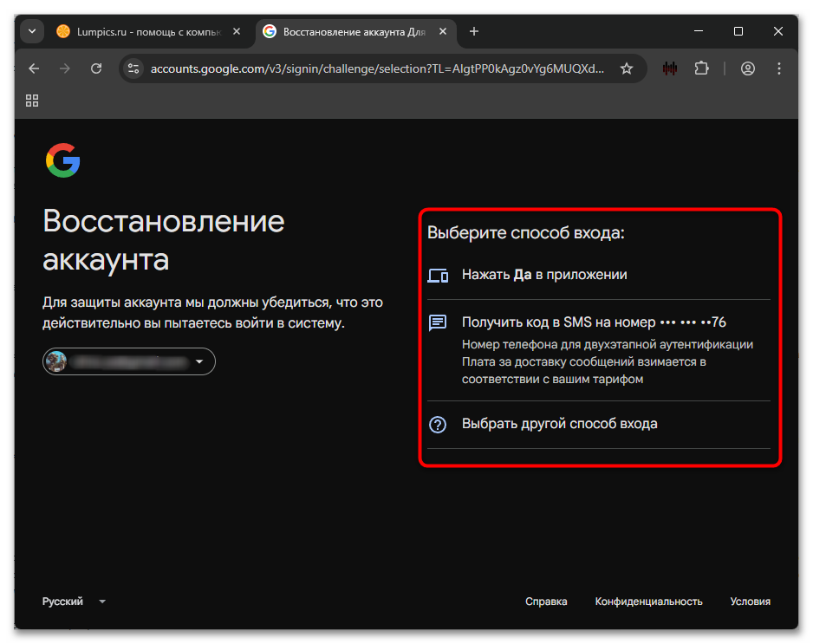Click the device icon beside Нажать Да
813x644 pixels.
coord(438,276)
